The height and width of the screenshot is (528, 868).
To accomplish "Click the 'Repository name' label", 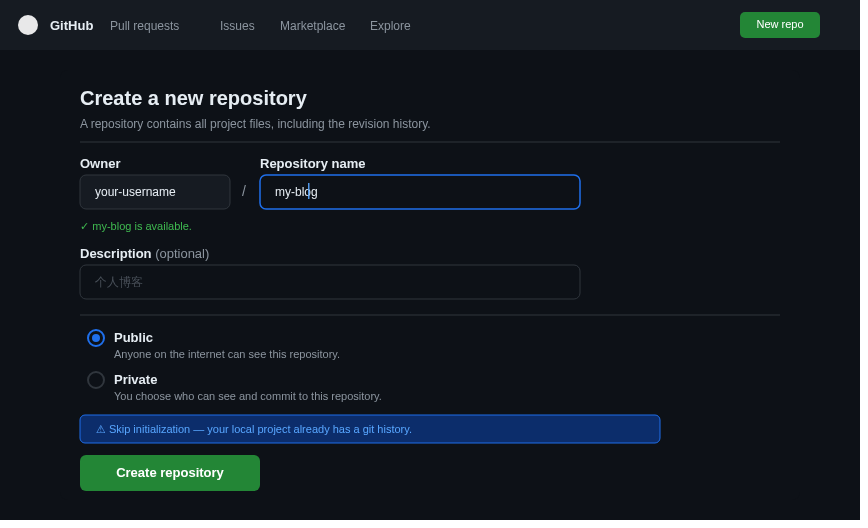I will pos(312,164).
